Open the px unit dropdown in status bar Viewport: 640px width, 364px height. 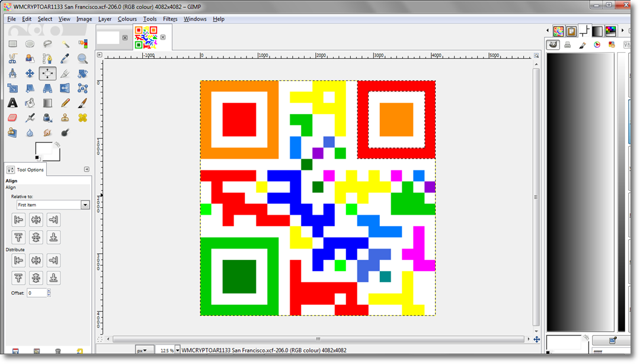(x=145, y=350)
